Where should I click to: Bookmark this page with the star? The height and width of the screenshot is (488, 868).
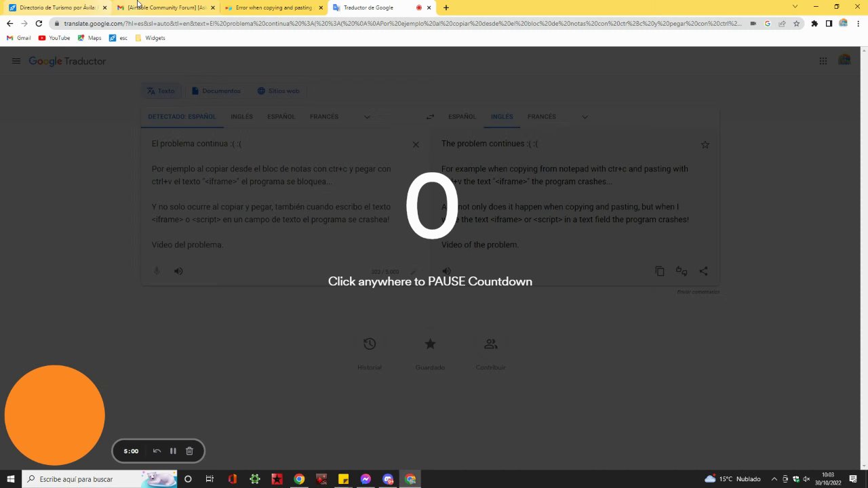pyautogui.click(x=797, y=23)
